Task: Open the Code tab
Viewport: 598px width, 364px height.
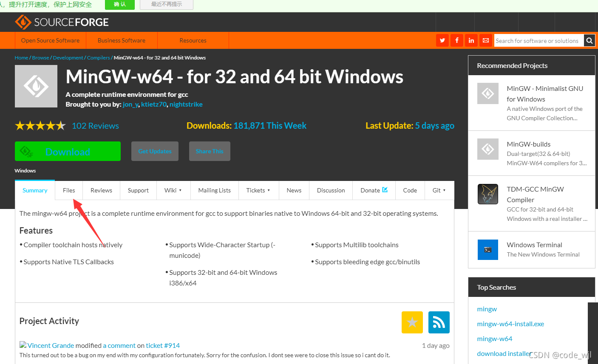Action: [x=410, y=190]
